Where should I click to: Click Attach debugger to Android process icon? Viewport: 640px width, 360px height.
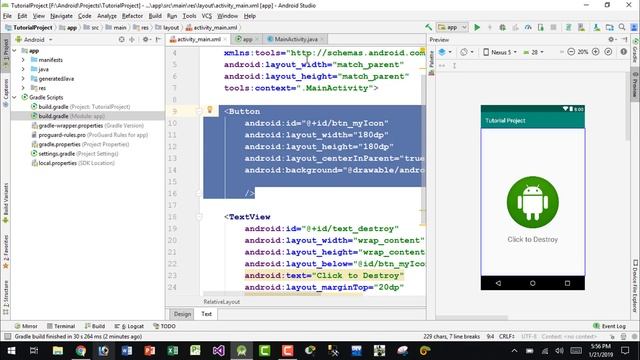[x=541, y=27]
